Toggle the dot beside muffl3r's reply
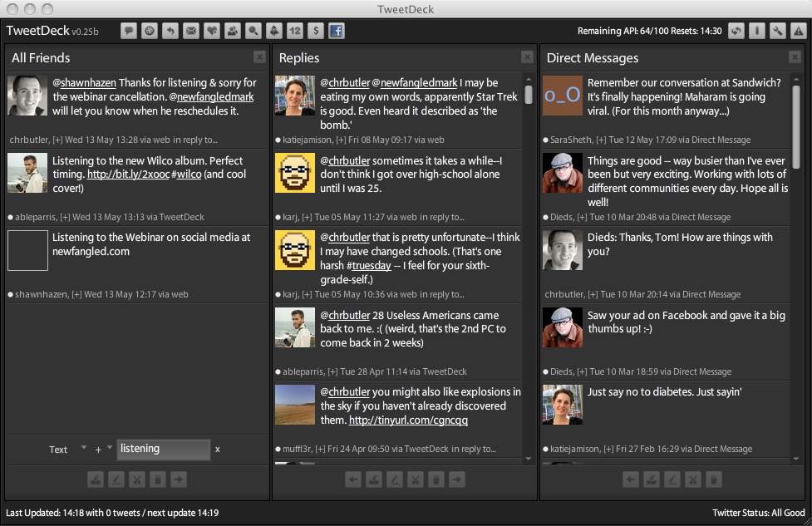Screen dimensions: 812x526 pos(278,450)
